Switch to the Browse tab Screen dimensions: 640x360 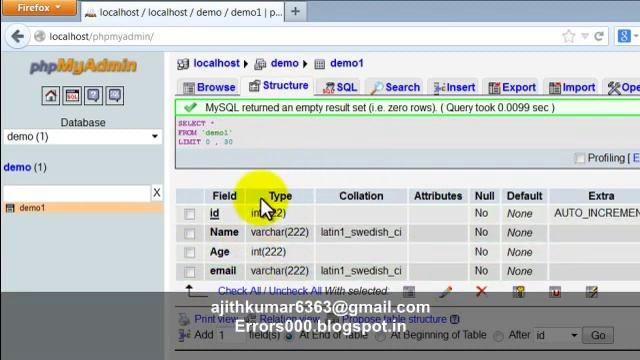tap(209, 87)
